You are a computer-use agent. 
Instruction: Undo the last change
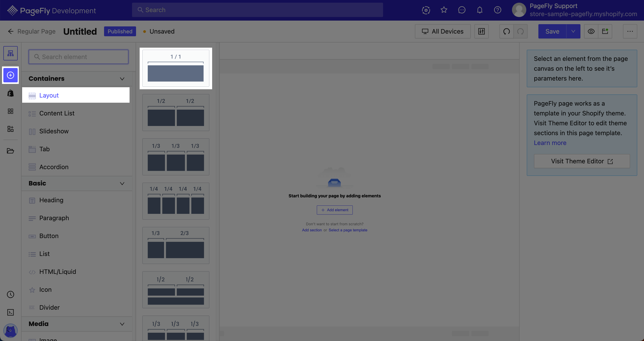tap(506, 31)
